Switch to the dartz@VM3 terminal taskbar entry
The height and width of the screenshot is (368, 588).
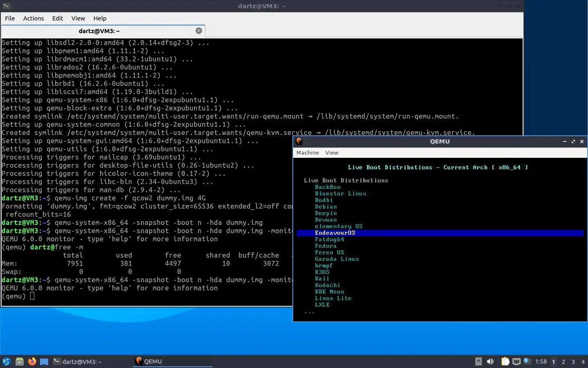click(x=82, y=361)
